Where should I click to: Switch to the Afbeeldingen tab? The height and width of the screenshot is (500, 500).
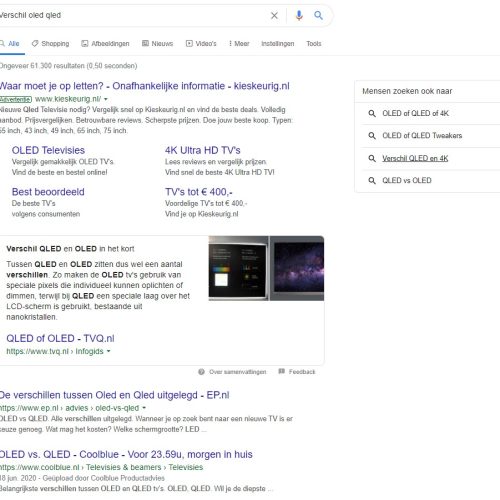[x=105, y=44]
